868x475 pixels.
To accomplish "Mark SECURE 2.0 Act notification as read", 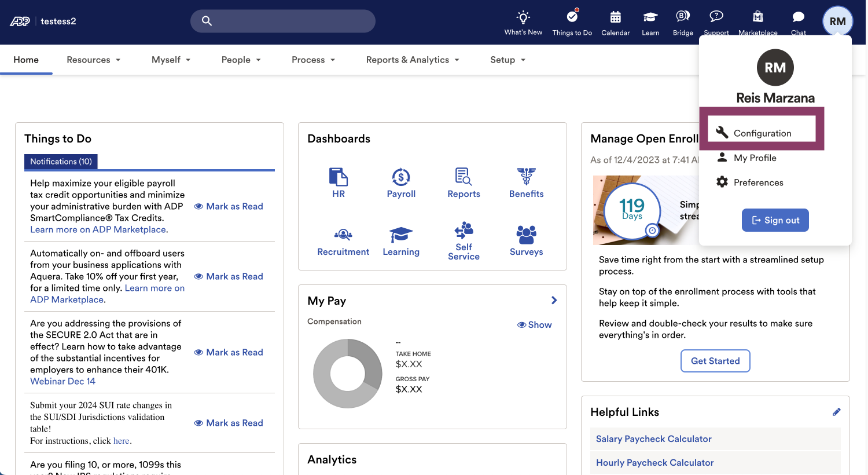I will tap(229, 352).
